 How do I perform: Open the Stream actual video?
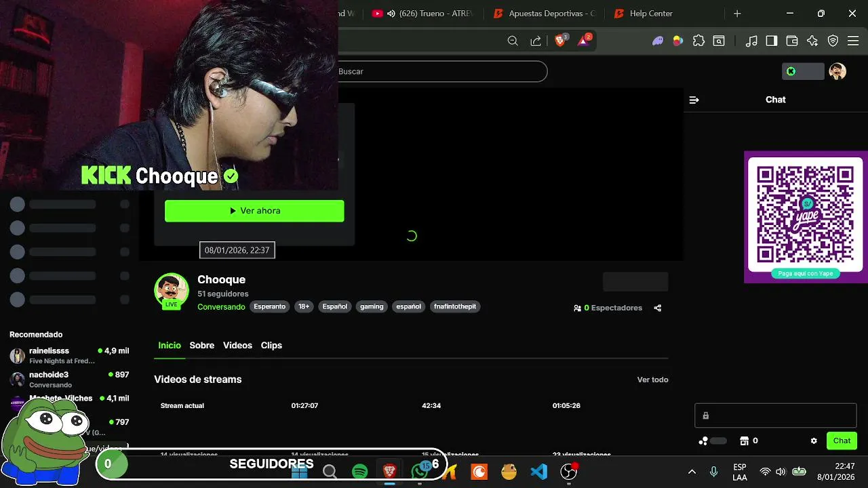point(182,405)
